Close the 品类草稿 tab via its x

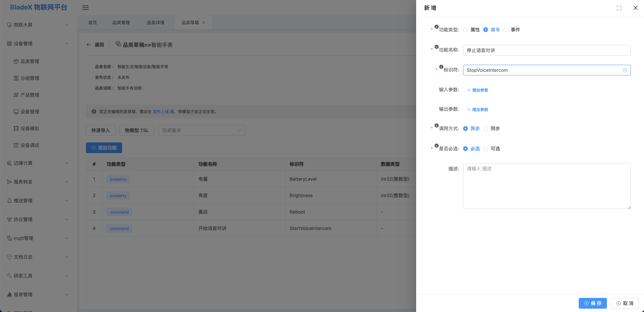tap(204, 22)
